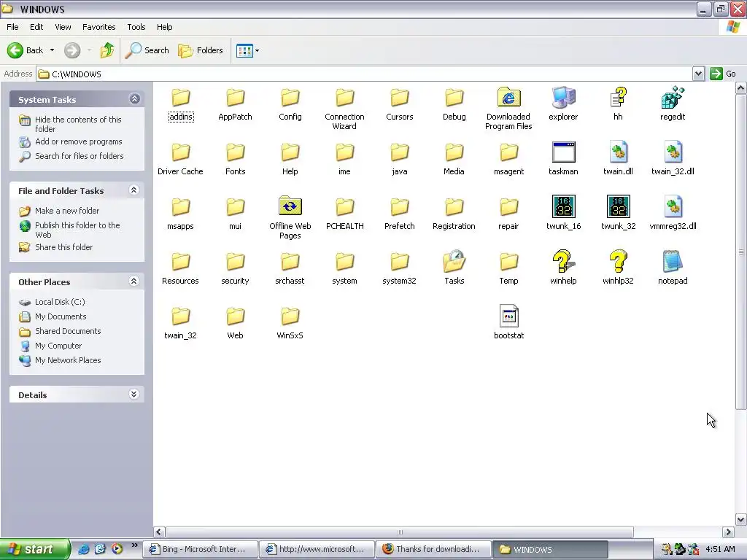Select the notepad program icon

(672, 262)
